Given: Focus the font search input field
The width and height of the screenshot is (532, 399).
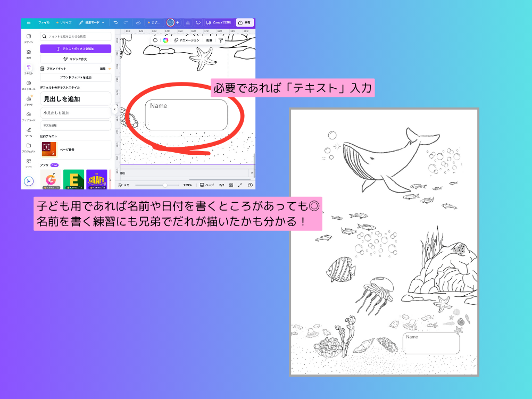Looking at the screenshot, I should [x=76, y=36].
